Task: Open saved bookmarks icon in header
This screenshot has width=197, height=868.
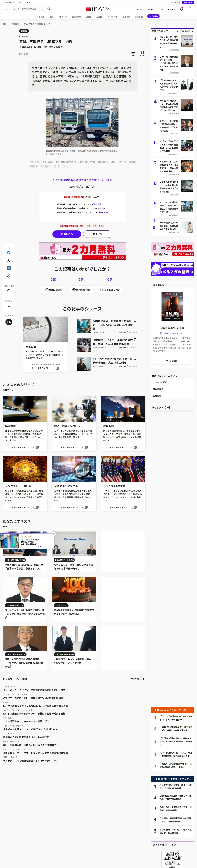Action: tap(190, 9)
